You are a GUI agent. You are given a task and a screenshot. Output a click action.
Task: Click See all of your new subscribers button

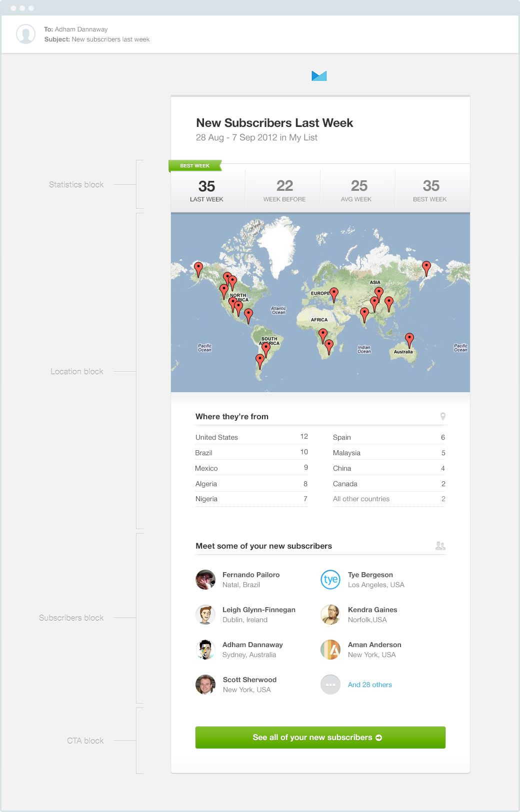320,738
